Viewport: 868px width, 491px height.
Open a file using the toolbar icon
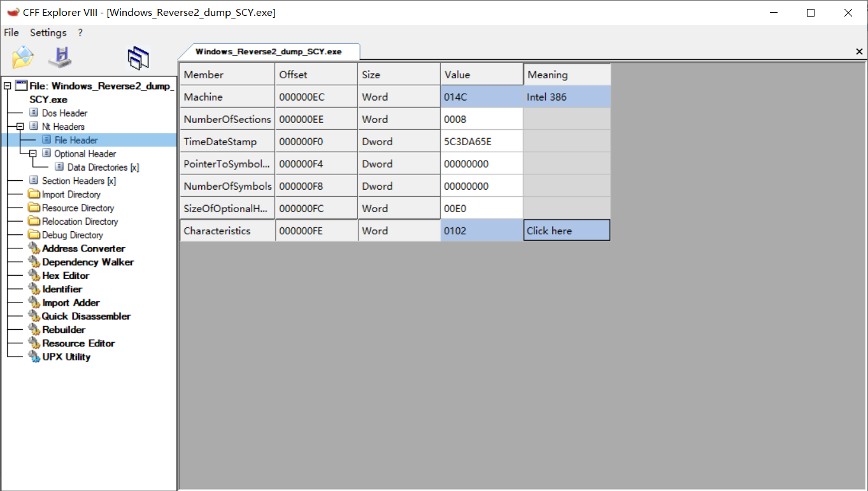(22, 57)
